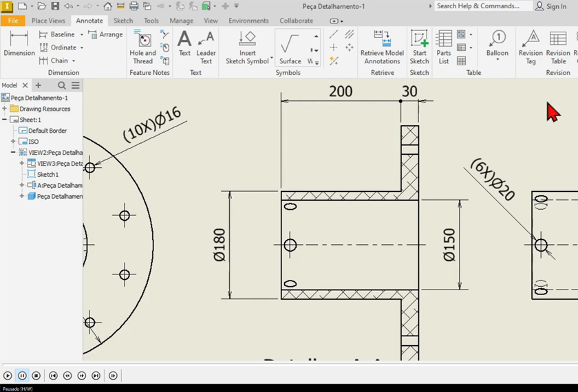
Task: Choose the Leader Text tool
Action: [206, 47]
